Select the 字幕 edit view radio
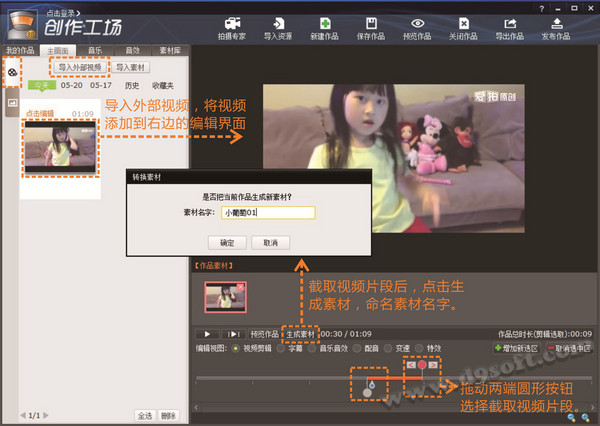Screen dimensions: 600x426 (280, 348)
